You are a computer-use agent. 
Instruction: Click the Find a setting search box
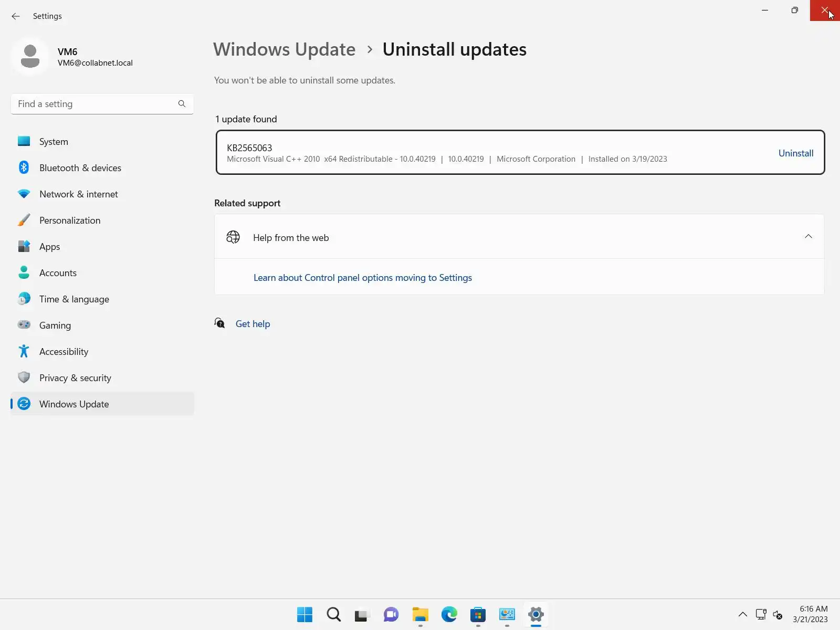tap(102, 104)
